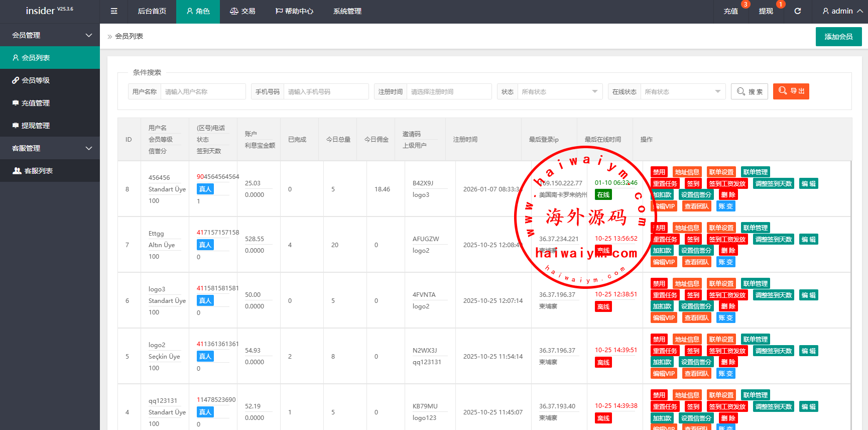Open 提现管理 in the sidebar

click(x=35, y=126)
